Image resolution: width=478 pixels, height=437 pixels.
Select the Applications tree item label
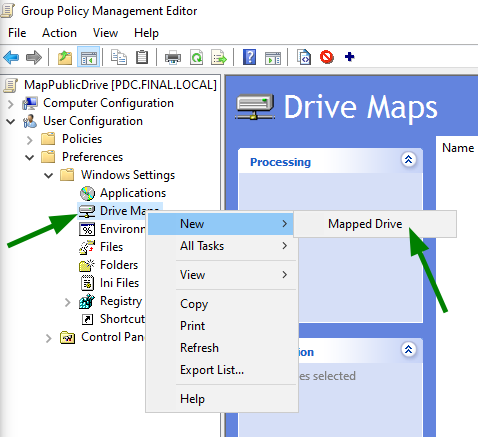point(133,193)
